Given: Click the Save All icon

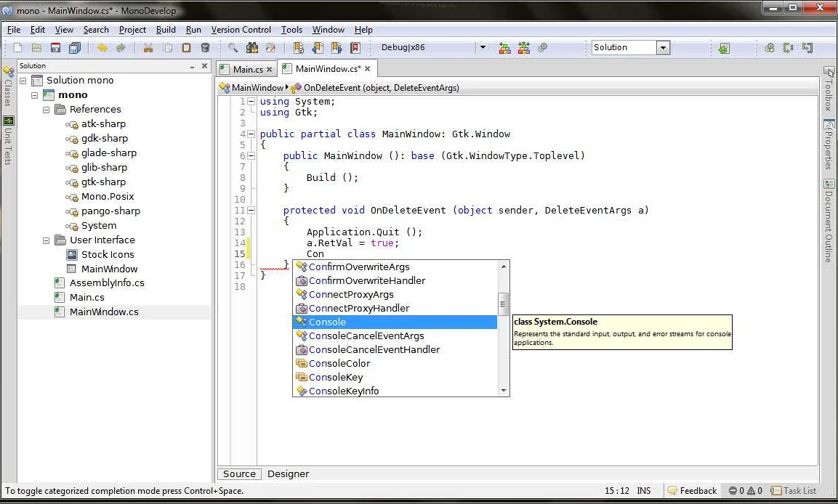Looking at the screenshot, I should [75, 46].
